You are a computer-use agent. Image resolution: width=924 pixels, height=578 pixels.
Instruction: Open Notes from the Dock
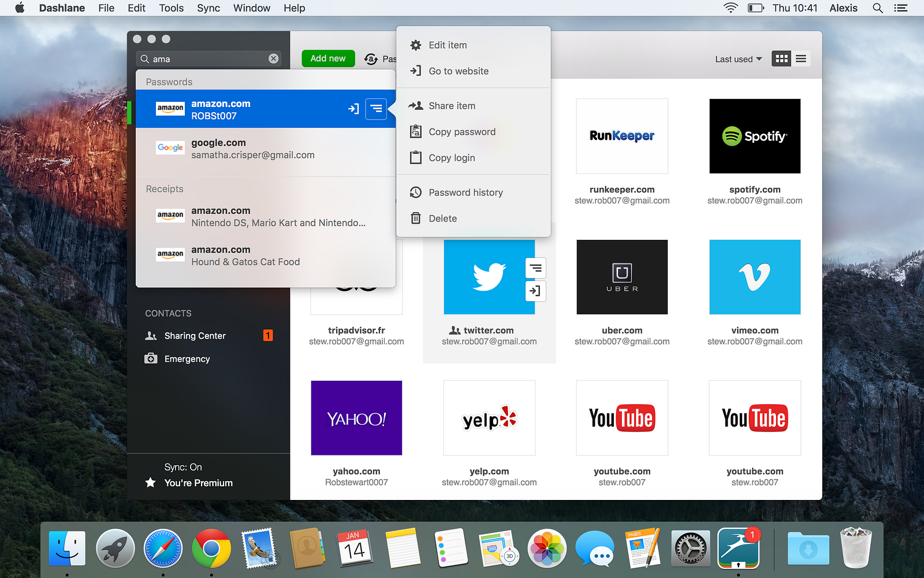tap(403, 548)
